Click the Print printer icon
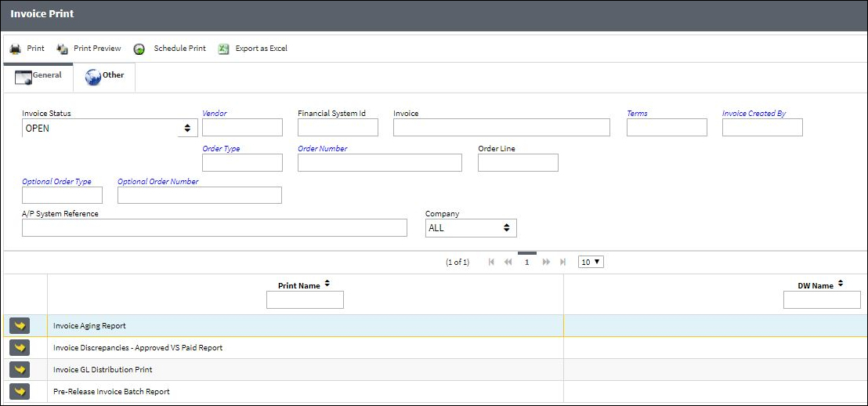 click(x=15, y=49)
